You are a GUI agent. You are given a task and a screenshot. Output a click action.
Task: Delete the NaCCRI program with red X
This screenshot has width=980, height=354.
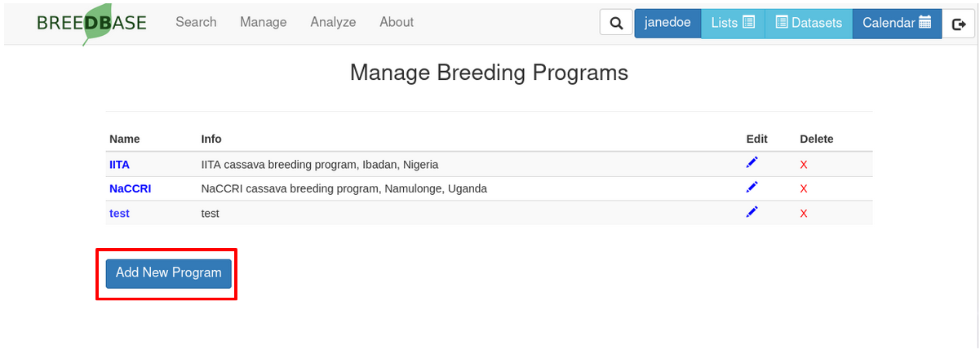click(804, 189)
